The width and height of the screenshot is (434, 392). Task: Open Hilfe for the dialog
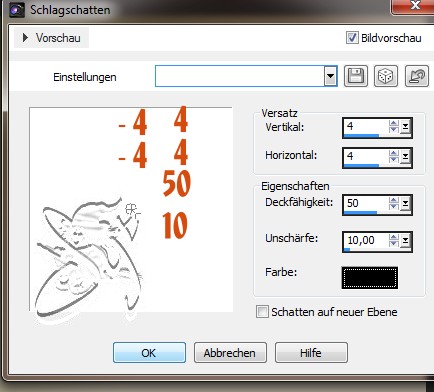(311, 353)
